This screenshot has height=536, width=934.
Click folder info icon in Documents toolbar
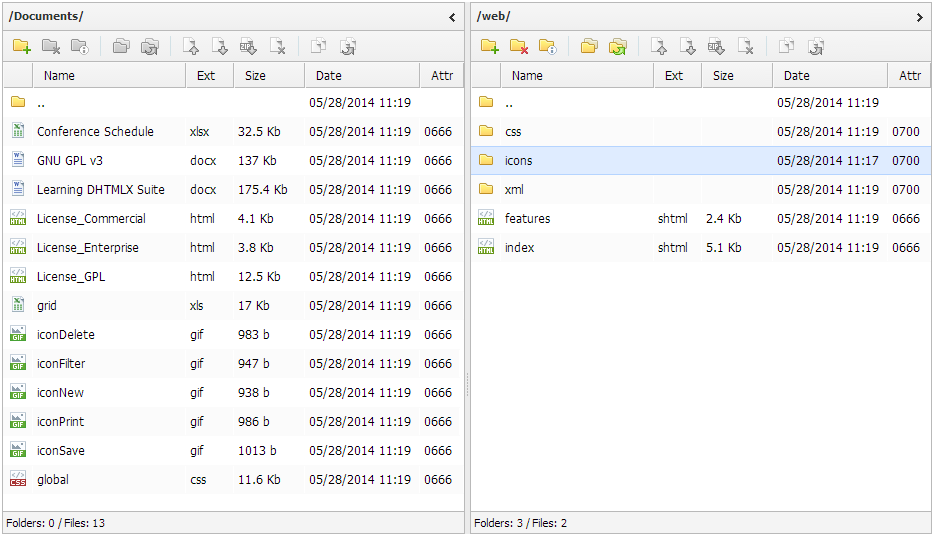[80, 46]
